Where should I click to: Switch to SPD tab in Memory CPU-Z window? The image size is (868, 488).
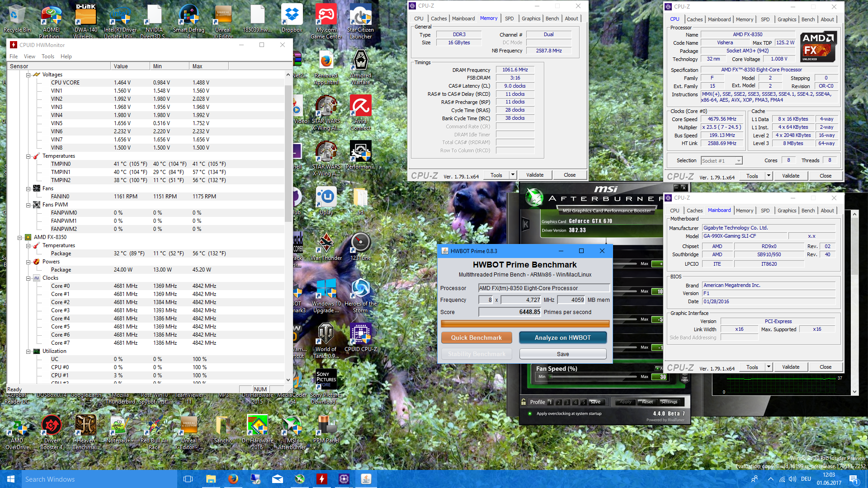tap(509, 19)
